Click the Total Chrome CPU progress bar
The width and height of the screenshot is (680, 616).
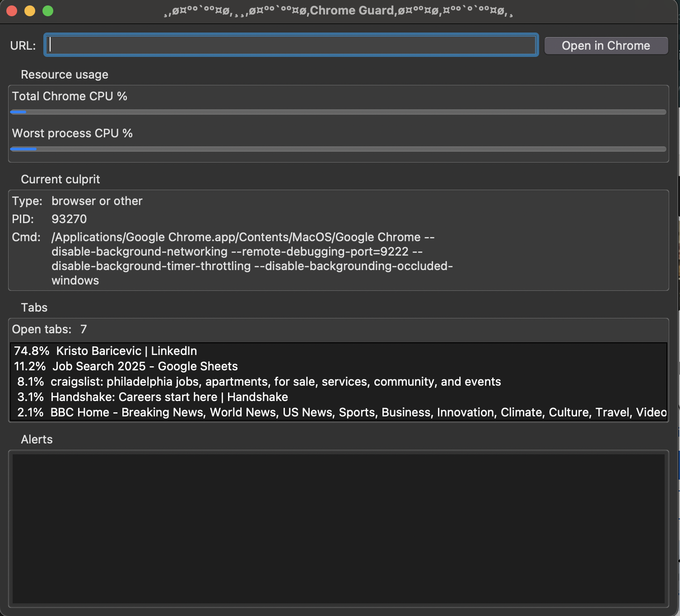pos(338,112)
